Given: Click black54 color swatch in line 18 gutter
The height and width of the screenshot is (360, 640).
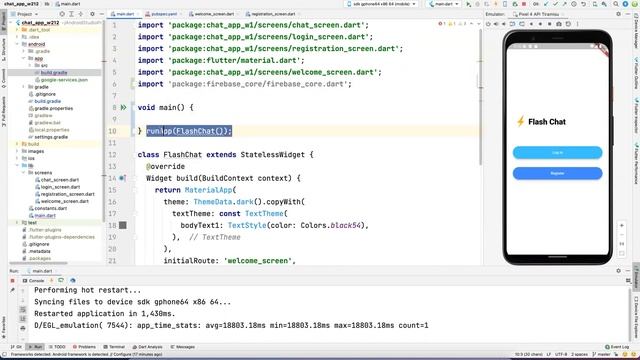Looking at the screenshot, I should pos(123,225).
